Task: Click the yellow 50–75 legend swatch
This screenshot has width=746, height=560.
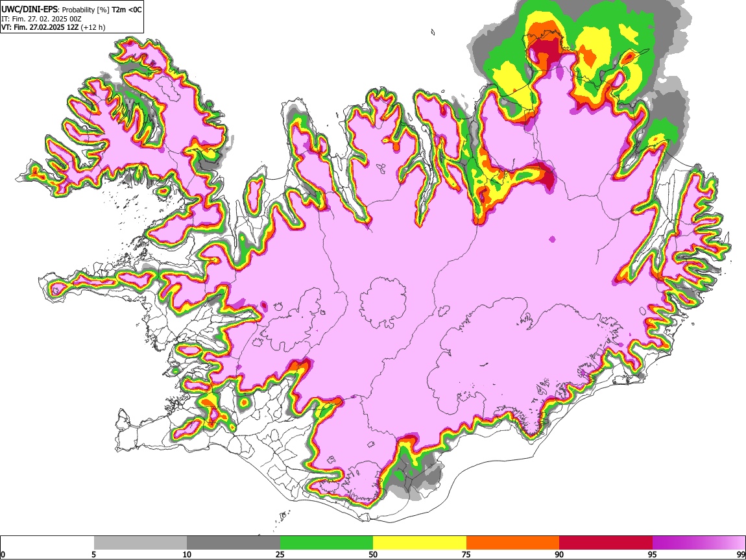Action: click(420, 543)
